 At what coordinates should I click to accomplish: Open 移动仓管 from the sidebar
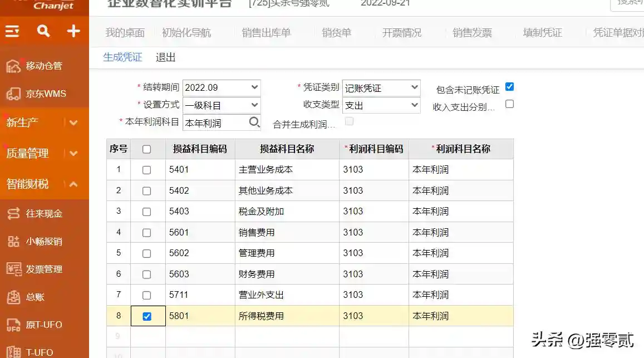(x=43, y=66)
